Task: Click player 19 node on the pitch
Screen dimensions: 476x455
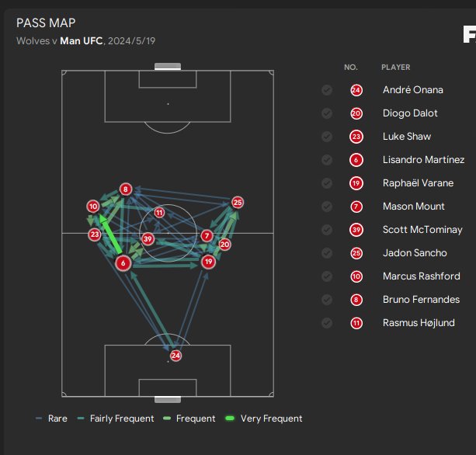Action: click(208, 262)
